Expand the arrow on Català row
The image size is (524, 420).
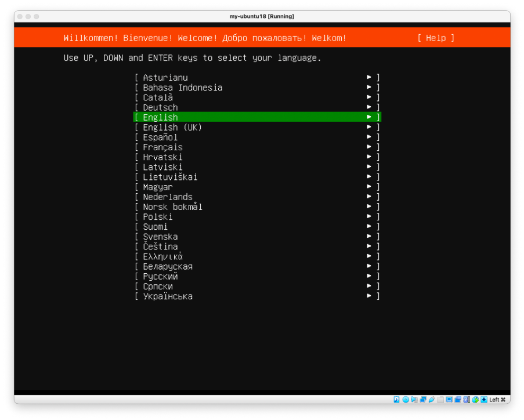pyautogui.click(x=369, y=97)
